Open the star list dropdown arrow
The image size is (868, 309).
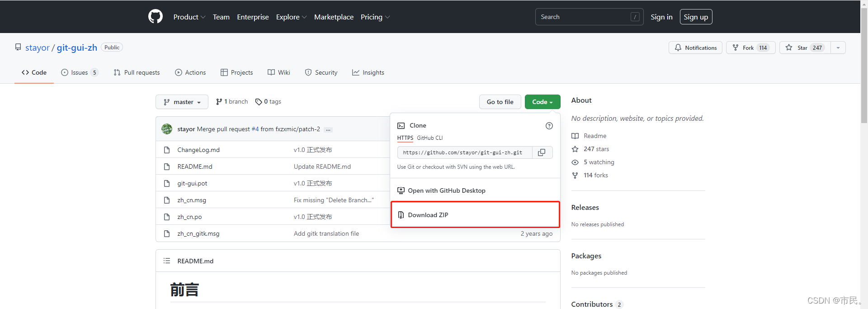click(x=838, y=48)
